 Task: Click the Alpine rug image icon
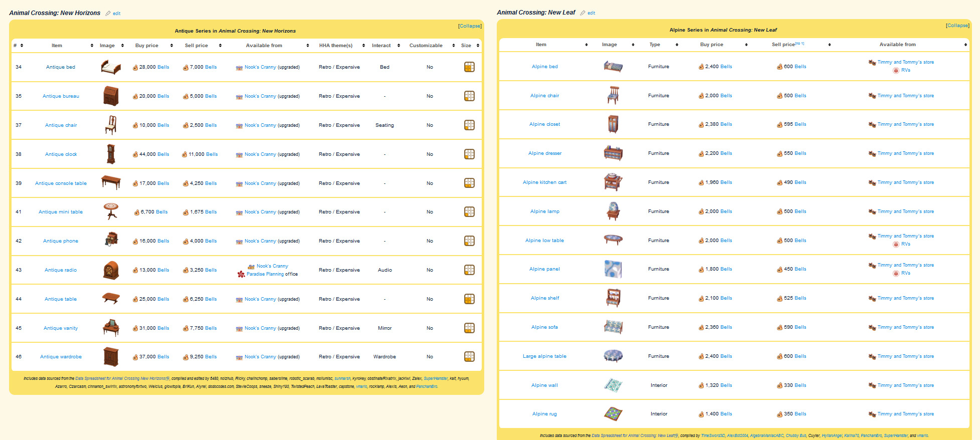coord(613,414)
